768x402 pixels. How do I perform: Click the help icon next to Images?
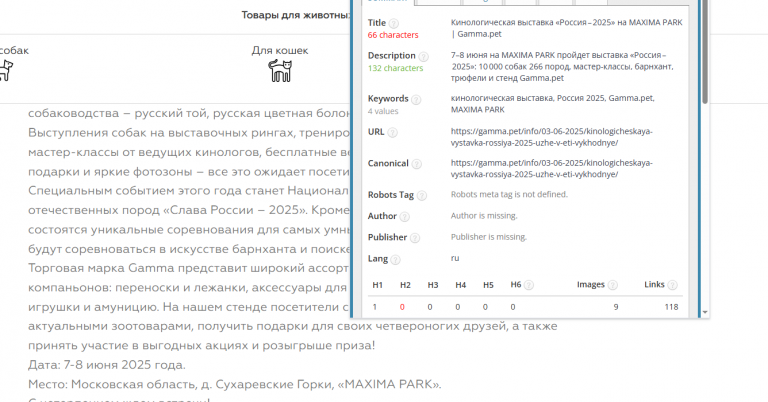(612, 285)
